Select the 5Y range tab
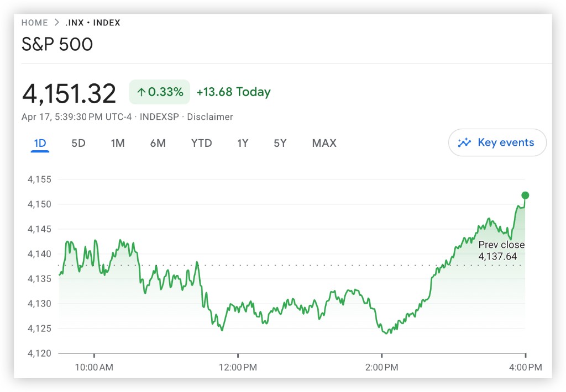Viewport: 566px width, 392px height. (280, 144)
